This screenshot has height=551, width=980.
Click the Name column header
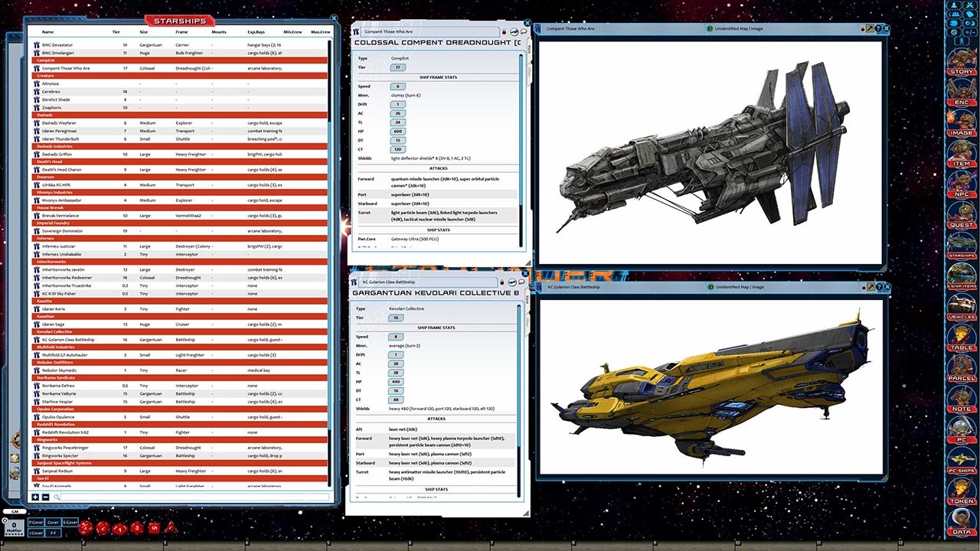(47, 32)
